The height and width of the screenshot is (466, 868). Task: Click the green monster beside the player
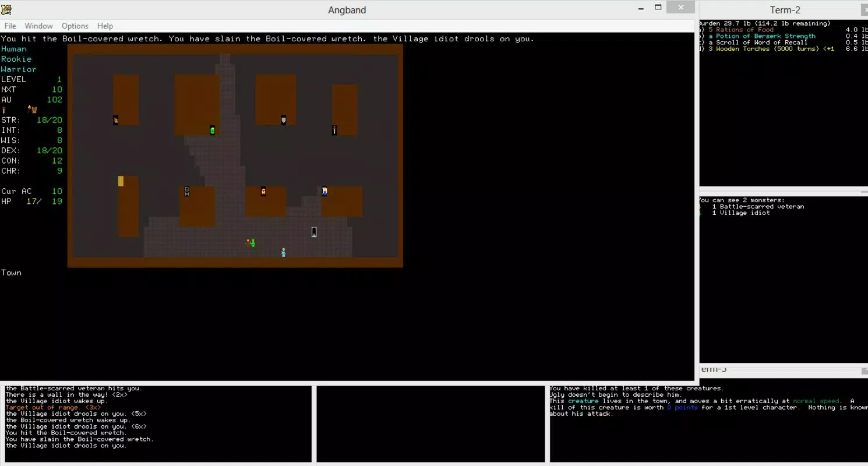click(253, 242)
